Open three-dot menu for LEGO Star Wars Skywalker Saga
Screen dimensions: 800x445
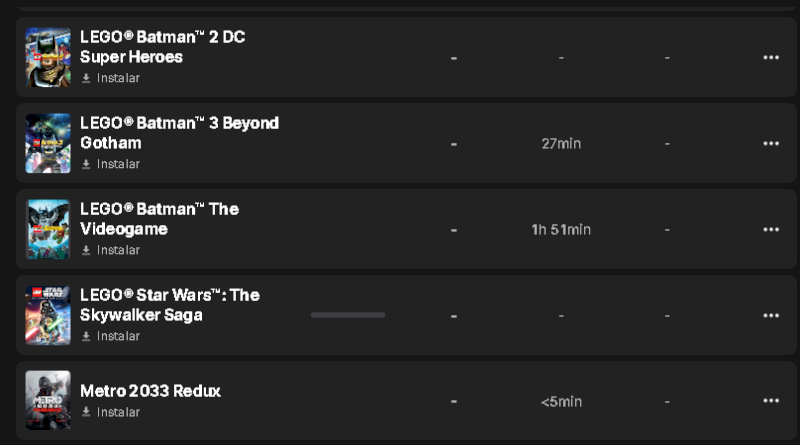click(770, 315)
